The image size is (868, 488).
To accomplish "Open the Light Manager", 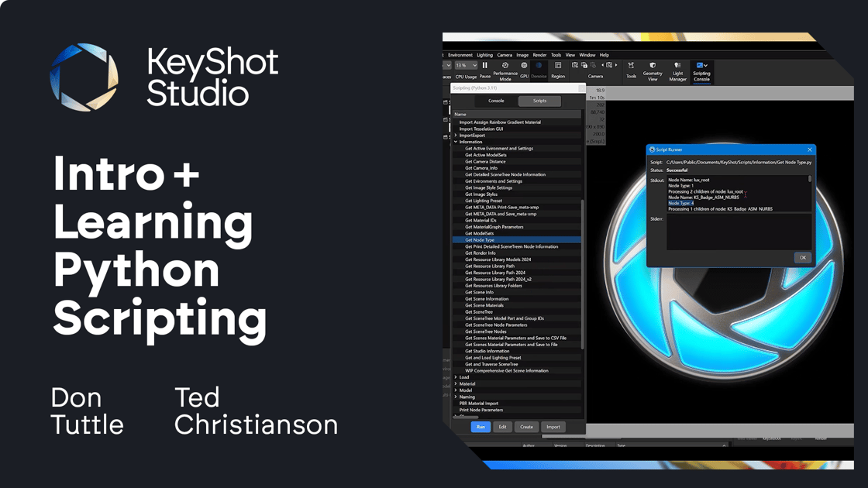I will pyautogui.click(x=677, y=71).
